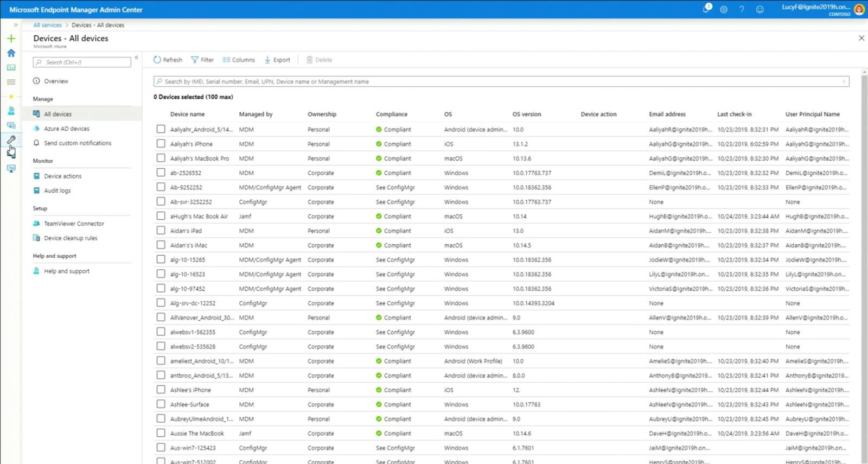Open the Devices monitor icon in left rail
Image resolution: width=868 pixels, height=464 pixels.
tap(11, 125)
